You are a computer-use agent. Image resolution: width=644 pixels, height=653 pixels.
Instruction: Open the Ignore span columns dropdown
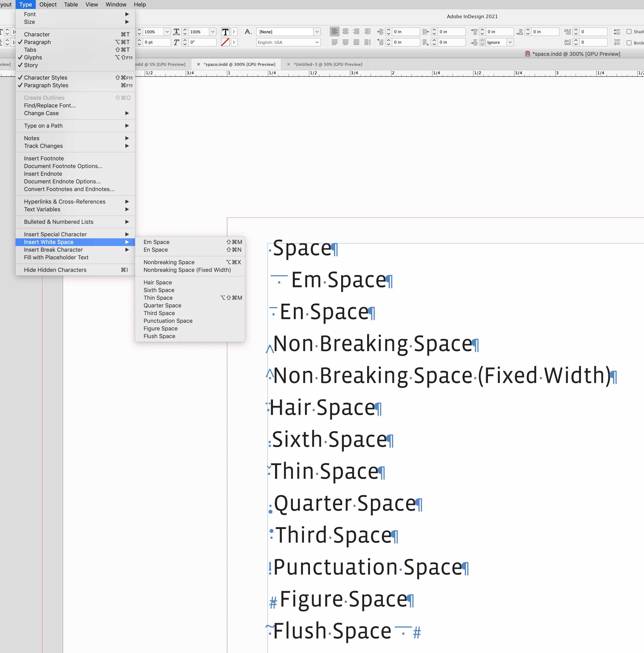(510, 42)
